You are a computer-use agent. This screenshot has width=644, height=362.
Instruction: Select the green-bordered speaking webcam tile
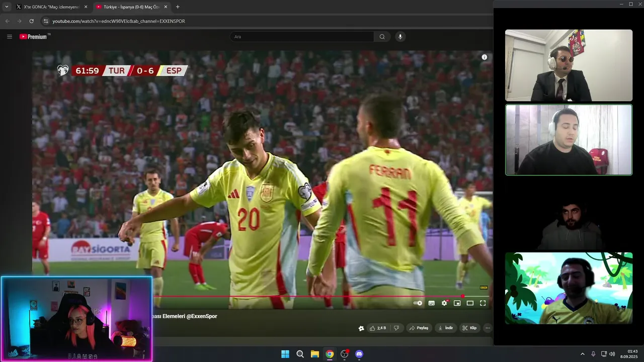[x=569, y=140]
